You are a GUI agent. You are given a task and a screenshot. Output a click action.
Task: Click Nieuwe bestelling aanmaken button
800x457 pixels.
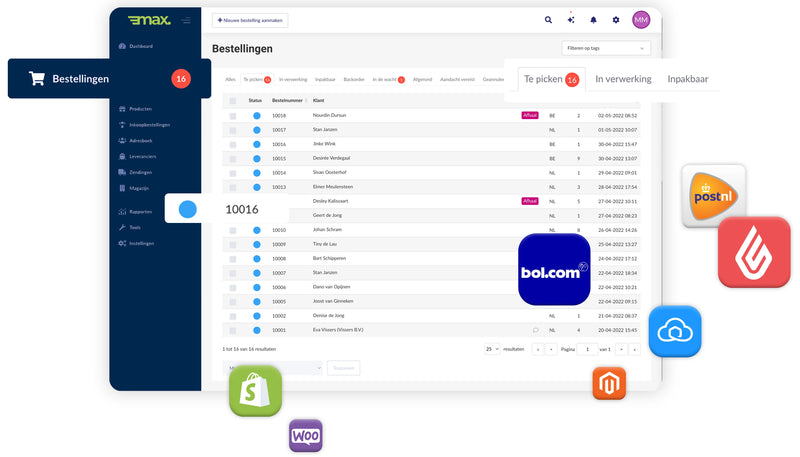tap(250, 20)
